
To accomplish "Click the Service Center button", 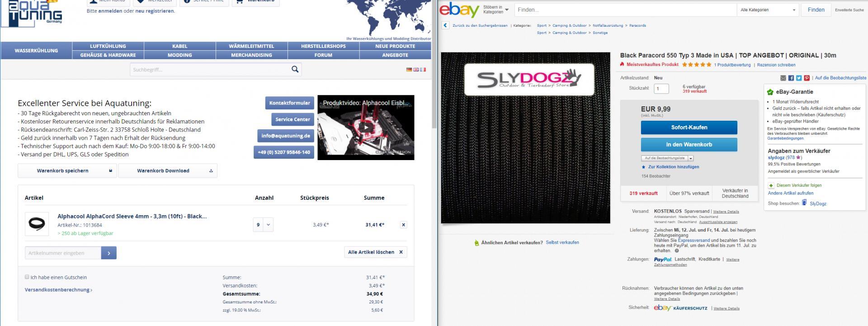I will pyautogui.click(x=292, y=119).
